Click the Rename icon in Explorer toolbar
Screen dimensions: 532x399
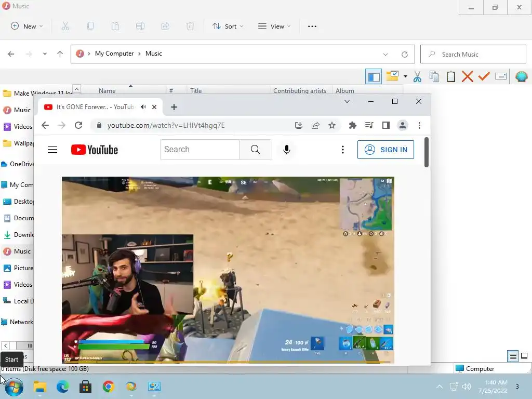click(x=140, y=26)
